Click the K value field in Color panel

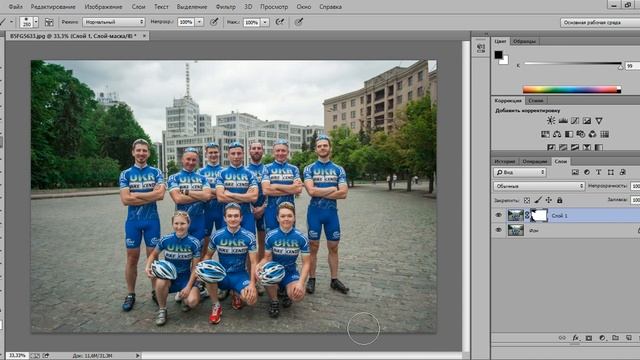coord(633,66)
